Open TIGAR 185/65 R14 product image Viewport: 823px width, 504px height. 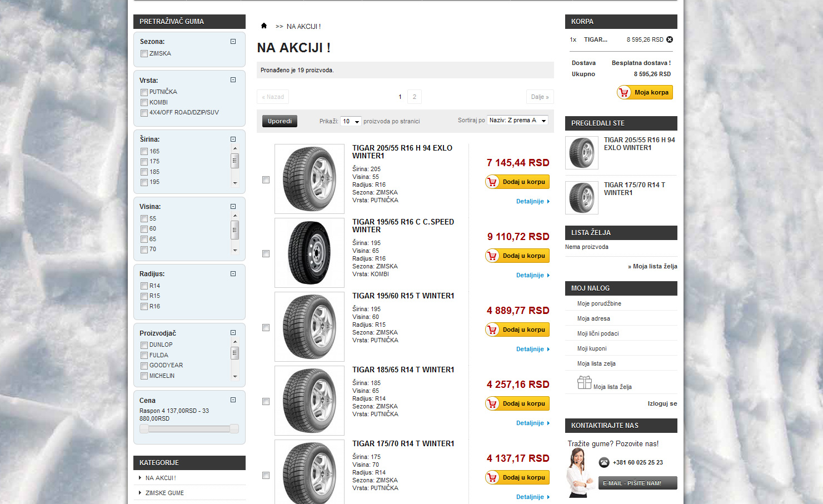(310, 401)
